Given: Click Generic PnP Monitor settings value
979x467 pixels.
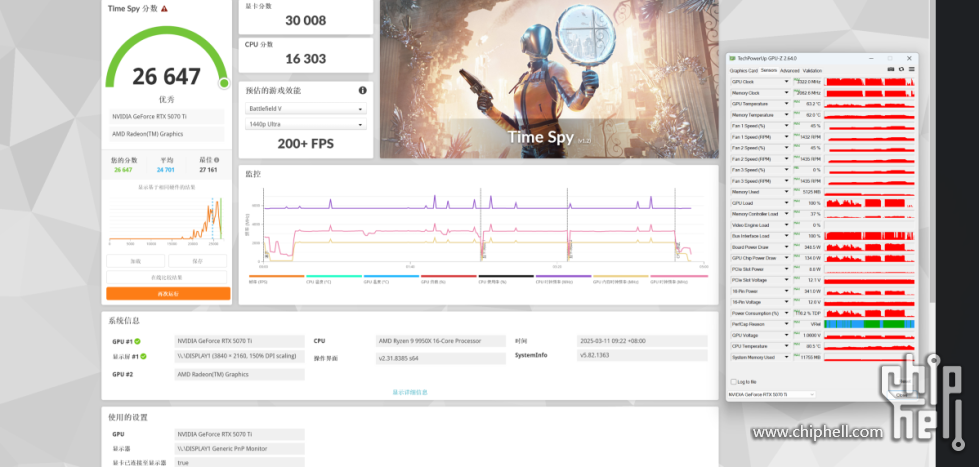Looking at the screenshot, I should (x=240, y=449).
